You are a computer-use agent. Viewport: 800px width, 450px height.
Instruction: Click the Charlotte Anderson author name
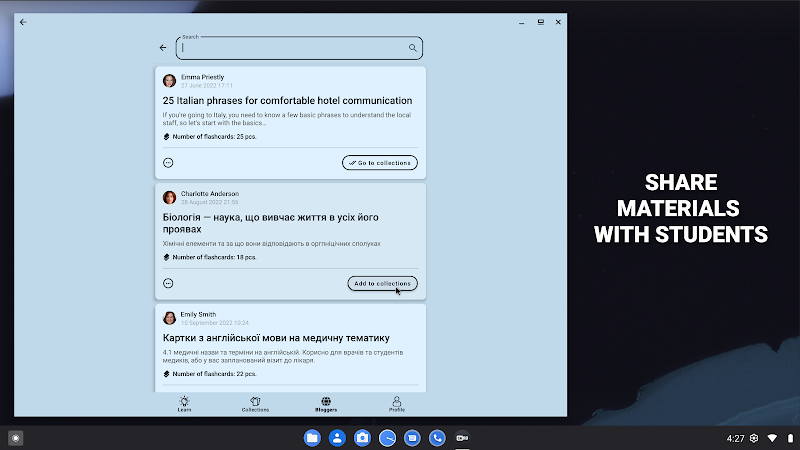click(x=210, y=194)
